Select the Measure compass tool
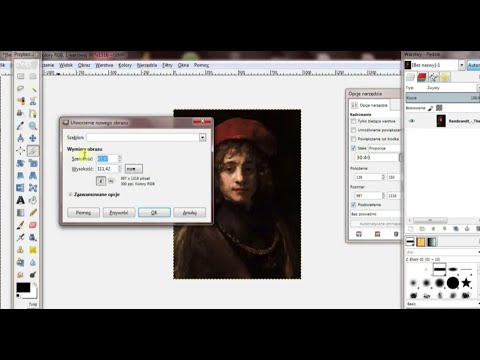 [x=20, y=138]
